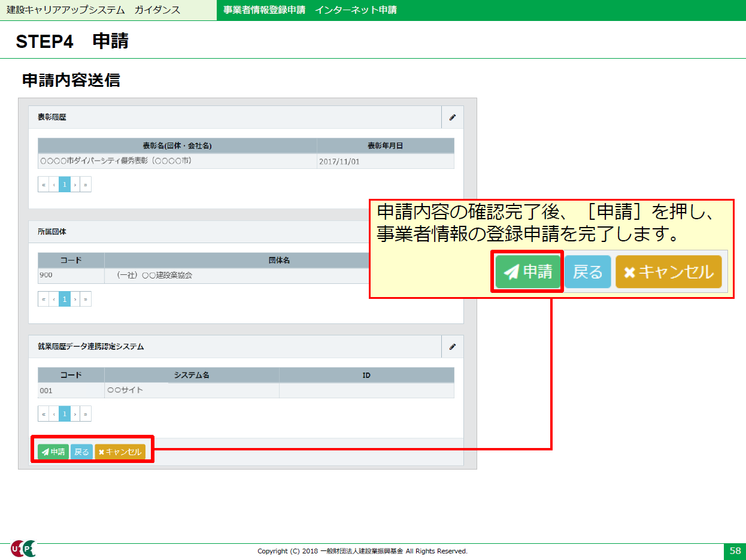Image resolution: width=746 pixels, height=560 pixels.
Task: Open the 建設キャリアアップシステム ガイダンス header tab
Action: (x=108, y=10)
